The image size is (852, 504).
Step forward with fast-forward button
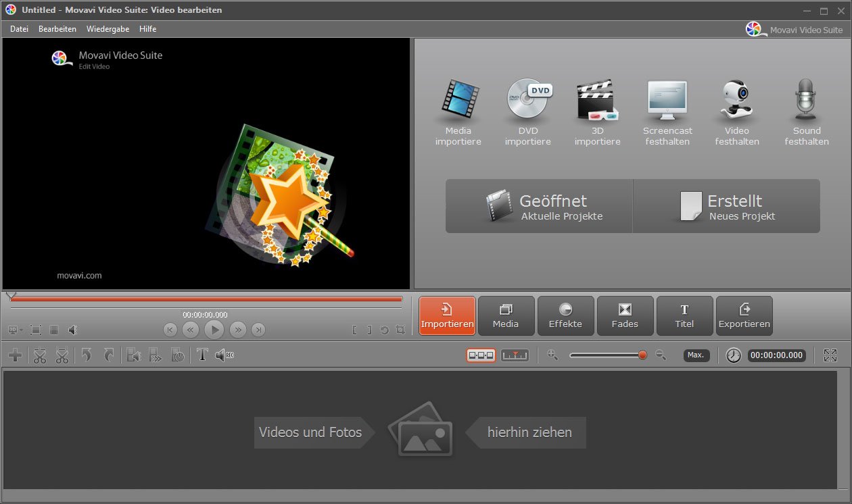[237, 330]
